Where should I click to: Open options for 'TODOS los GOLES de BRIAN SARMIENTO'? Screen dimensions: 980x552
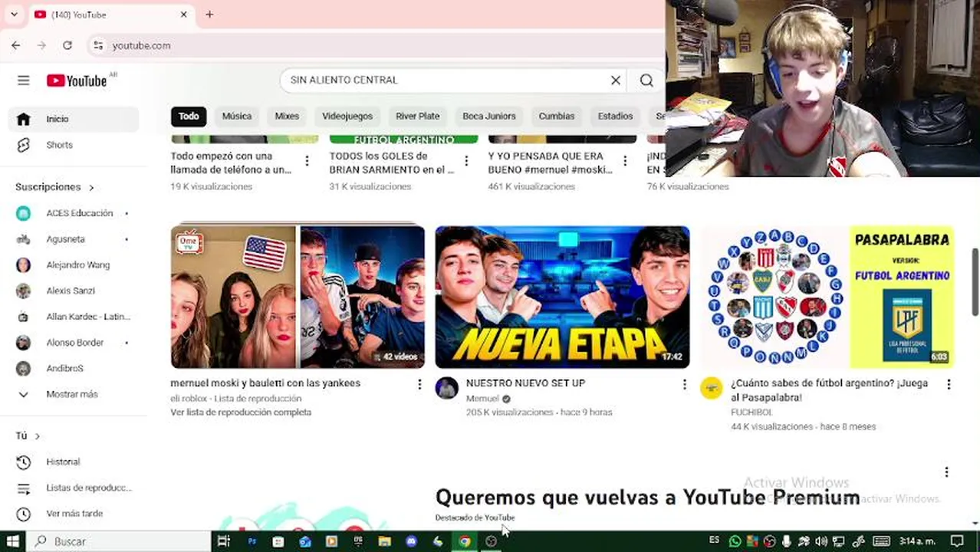466,161
